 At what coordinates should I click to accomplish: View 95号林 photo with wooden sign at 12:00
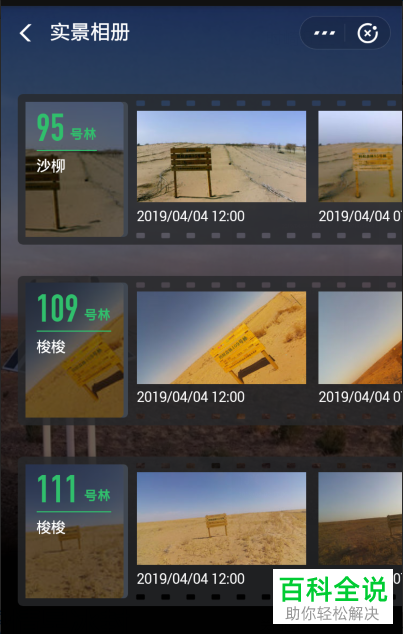click(x=221, y=156)
